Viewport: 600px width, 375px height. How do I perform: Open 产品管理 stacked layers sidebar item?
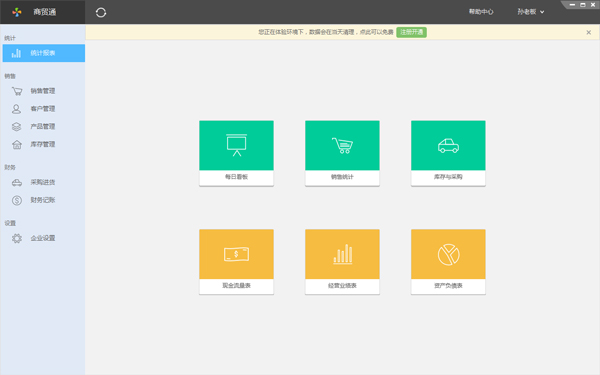pos(44,126)
